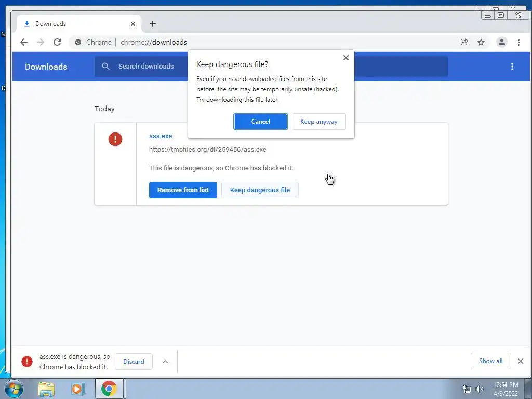This screenshot has height=399, width=532.
Task: Click the volume speaker tray icon
Action: point(479,389)
